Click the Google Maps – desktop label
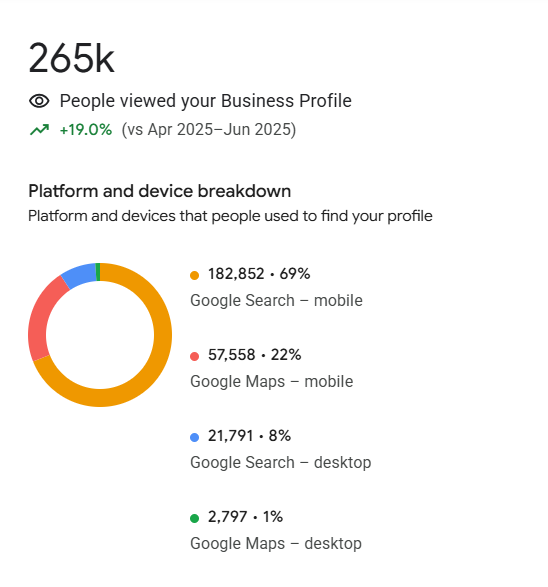The image size is (548, 587). 276,543
